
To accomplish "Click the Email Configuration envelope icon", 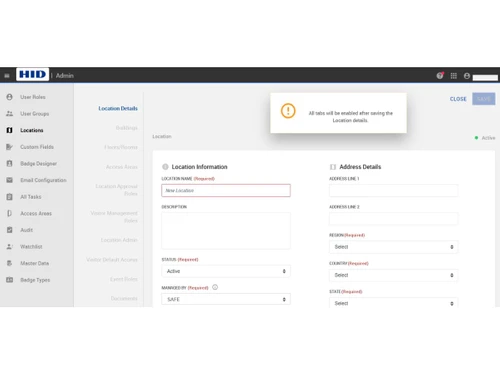I will click(x=9, y=180).
